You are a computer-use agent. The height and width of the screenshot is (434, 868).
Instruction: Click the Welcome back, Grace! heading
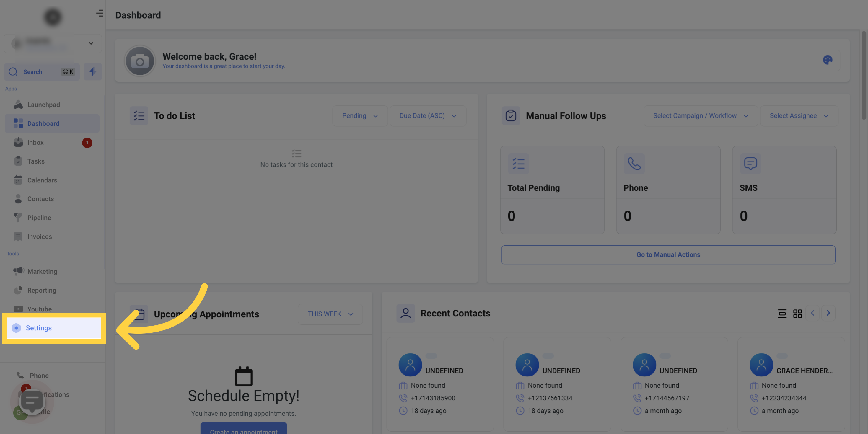point(209,56)
